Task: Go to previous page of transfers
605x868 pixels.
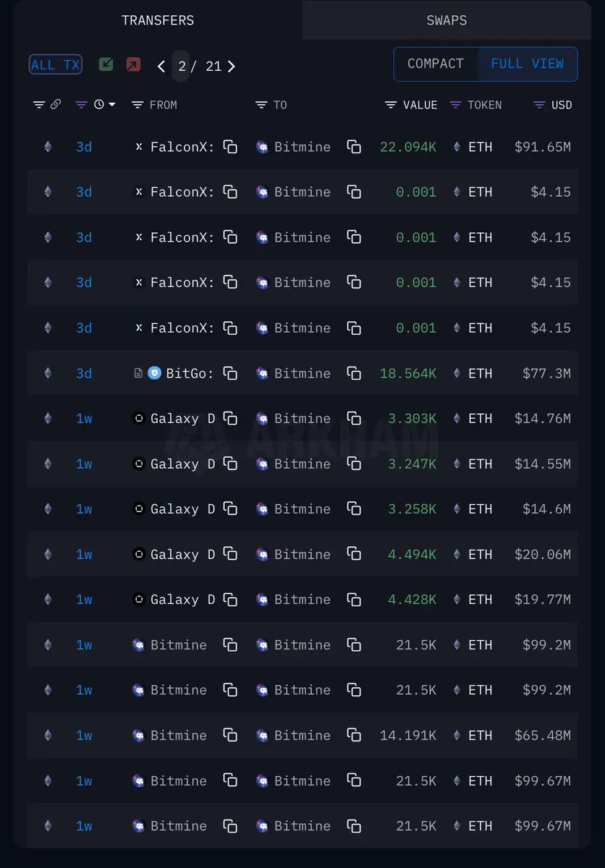Action: 161,67
